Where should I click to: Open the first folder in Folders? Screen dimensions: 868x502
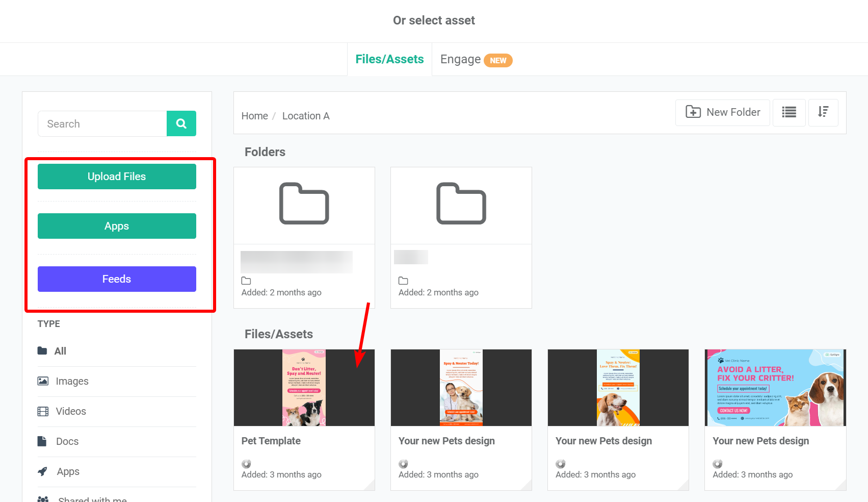tap(304, 205)
